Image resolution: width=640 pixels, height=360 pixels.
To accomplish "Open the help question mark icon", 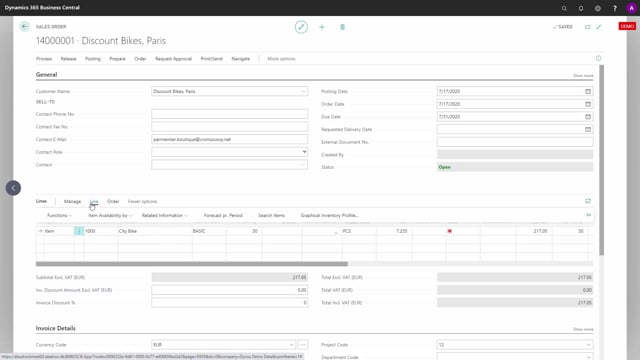I will [615, 8].
